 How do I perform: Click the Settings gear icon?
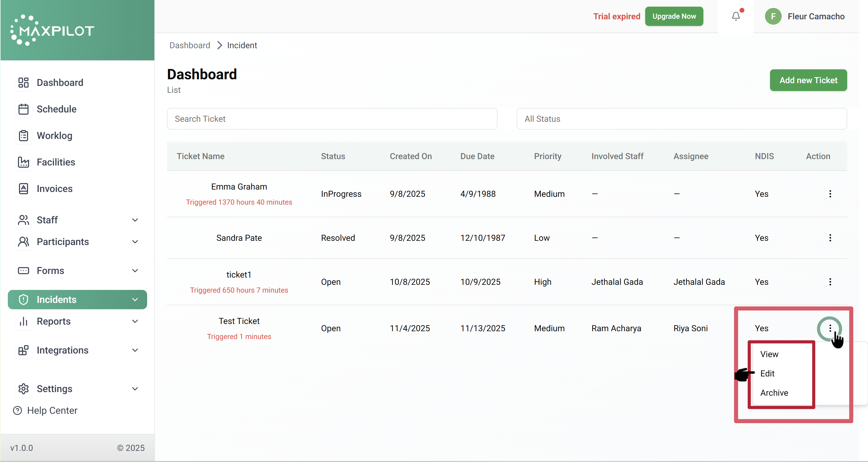tap(23, 388)
